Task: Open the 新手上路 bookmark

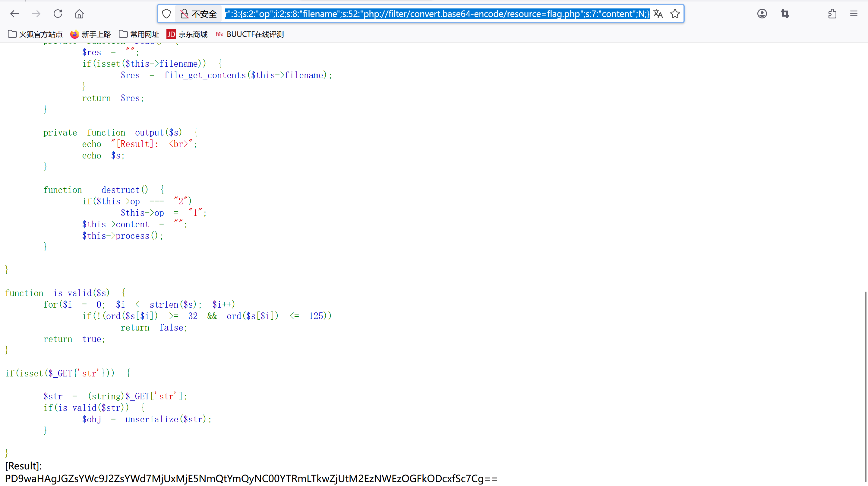Action: tap(91, 34)
